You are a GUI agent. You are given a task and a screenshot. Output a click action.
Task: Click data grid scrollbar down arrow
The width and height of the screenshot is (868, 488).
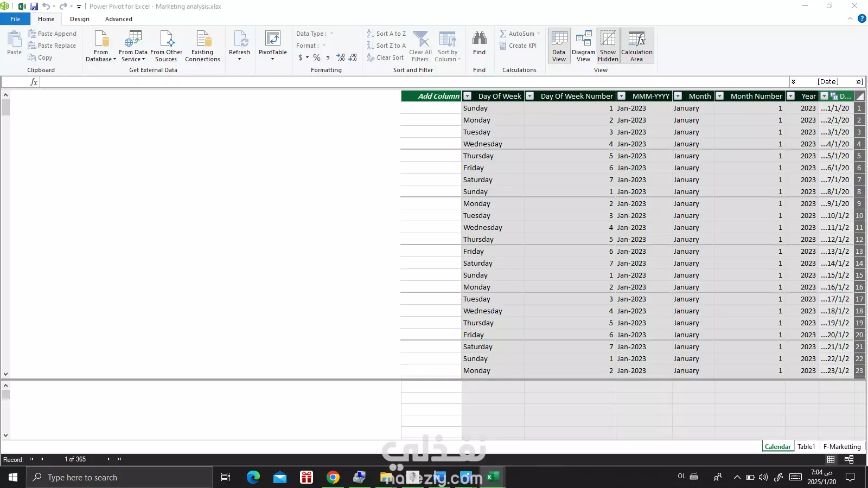tap(5, 374)
